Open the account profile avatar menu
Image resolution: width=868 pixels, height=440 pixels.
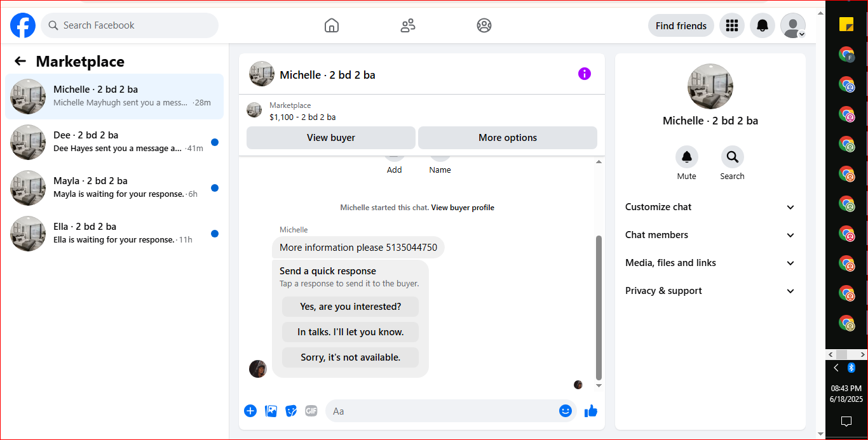793,25
